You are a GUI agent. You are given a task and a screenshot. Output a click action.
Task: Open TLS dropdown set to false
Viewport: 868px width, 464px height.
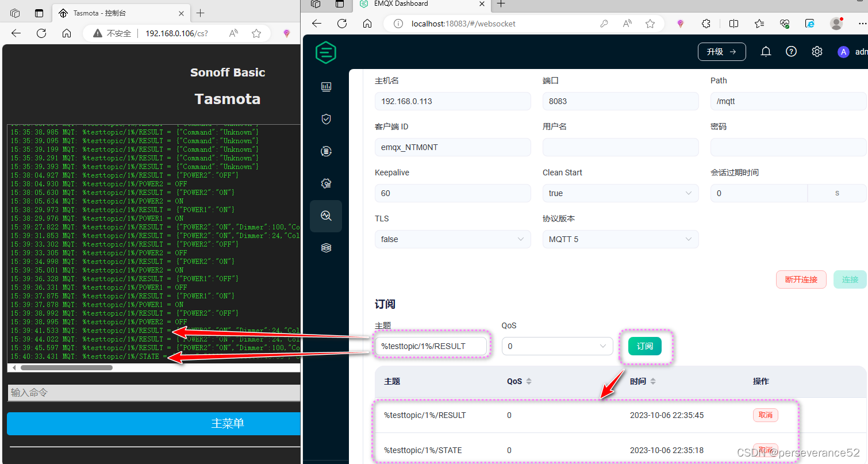click(452, 239)
